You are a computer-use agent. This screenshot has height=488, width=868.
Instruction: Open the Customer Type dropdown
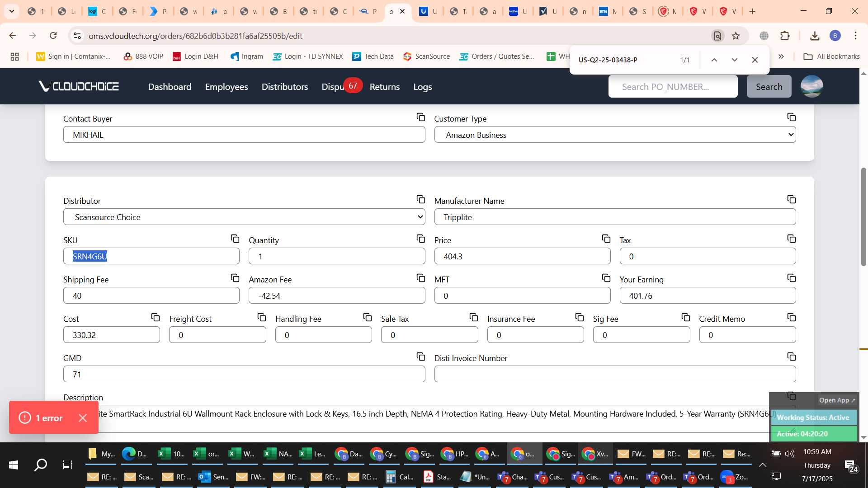pyautogui.click(x=615, y=135)
